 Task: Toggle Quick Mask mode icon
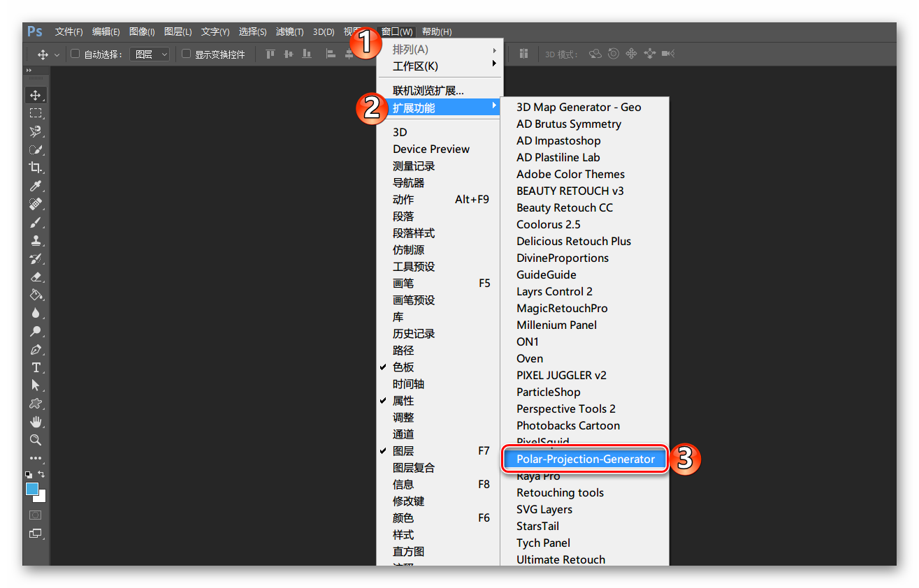point(36,515)
